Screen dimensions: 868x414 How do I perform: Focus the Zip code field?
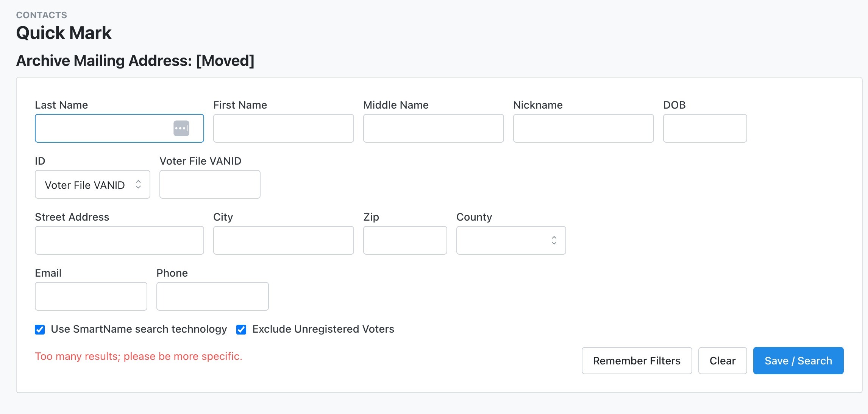[405, 240]
